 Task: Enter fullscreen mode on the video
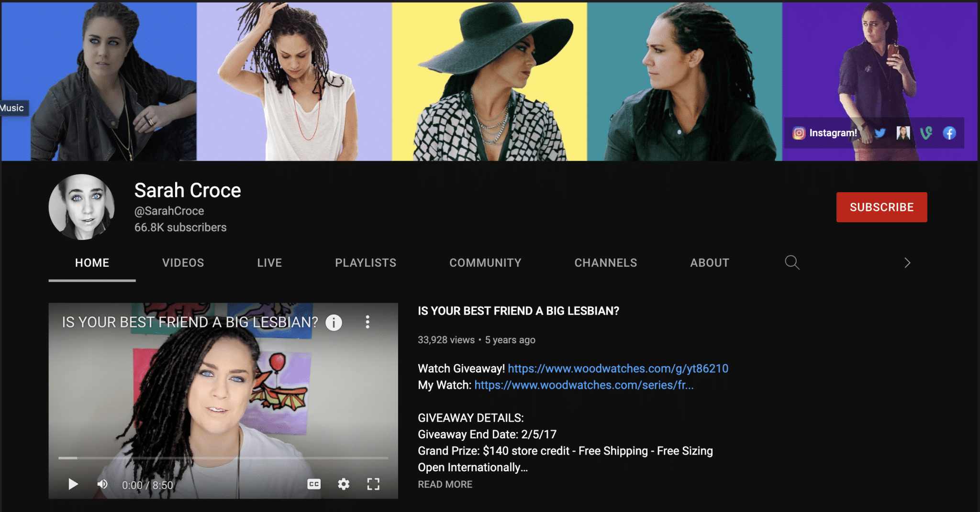click(x=374, y=484)
